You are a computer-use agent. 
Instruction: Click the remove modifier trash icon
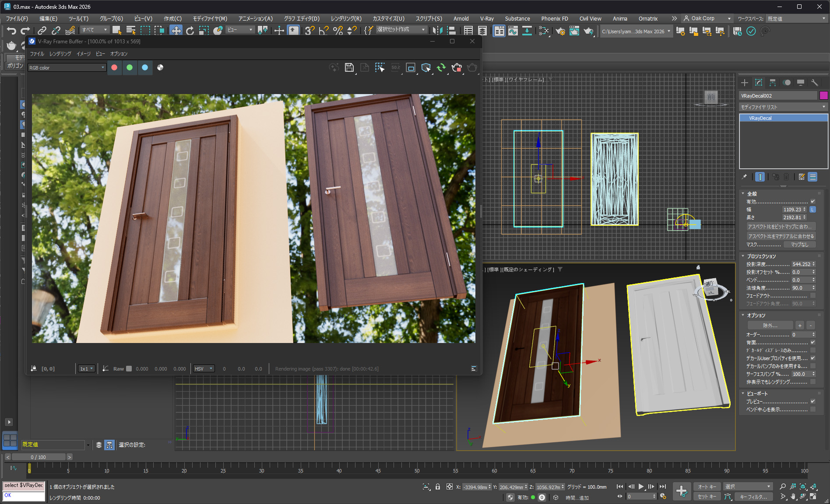[786, 177]
